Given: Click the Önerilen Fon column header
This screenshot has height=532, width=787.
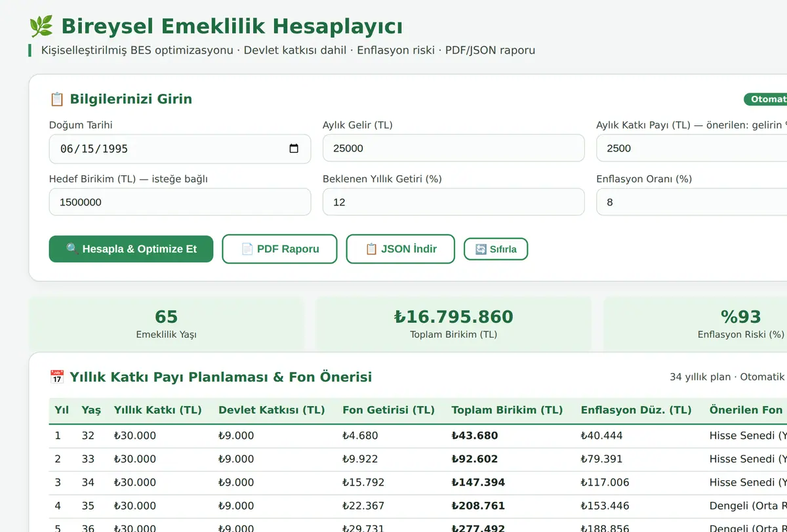Looking at the screenshot, I should (x=746, y=410).
